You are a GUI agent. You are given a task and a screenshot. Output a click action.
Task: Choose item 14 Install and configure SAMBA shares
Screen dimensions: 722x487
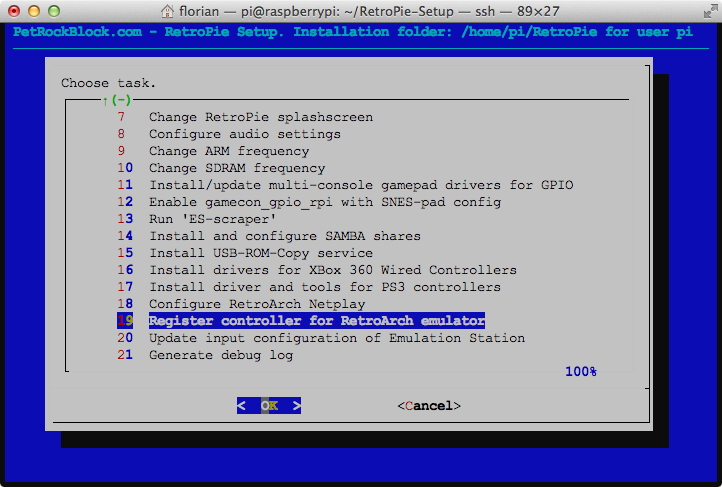tap(269, 236)
